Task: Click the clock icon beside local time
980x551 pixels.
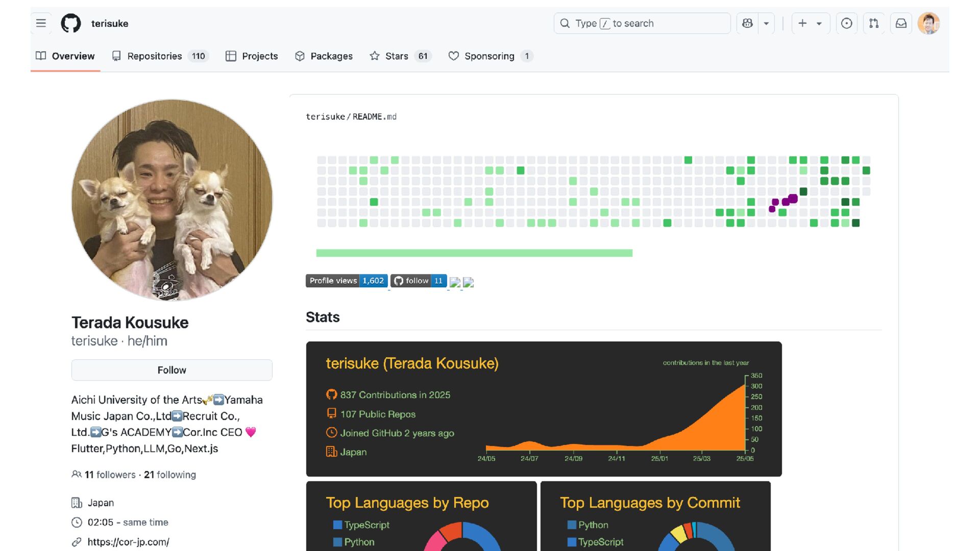Action: (77, 522)
